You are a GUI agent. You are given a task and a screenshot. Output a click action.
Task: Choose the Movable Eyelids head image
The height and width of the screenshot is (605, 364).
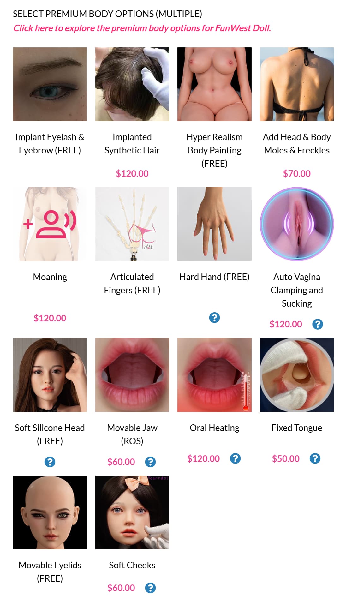(50, 512)
